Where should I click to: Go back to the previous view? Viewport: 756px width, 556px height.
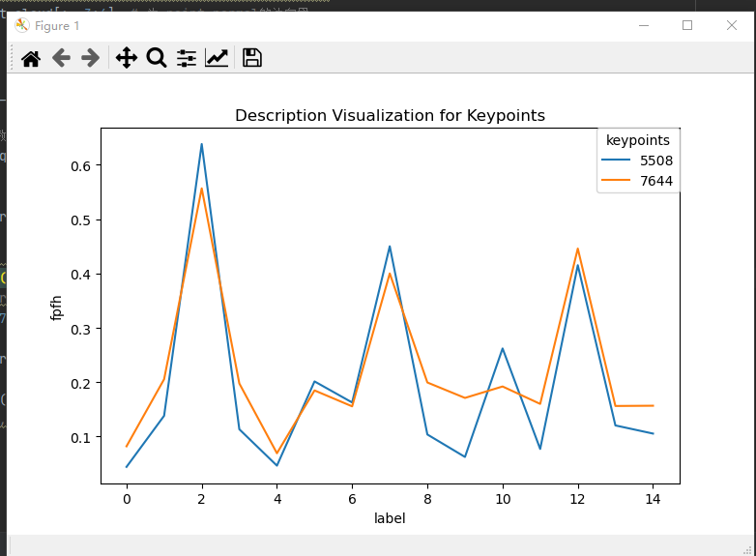(x=61, y=58)
